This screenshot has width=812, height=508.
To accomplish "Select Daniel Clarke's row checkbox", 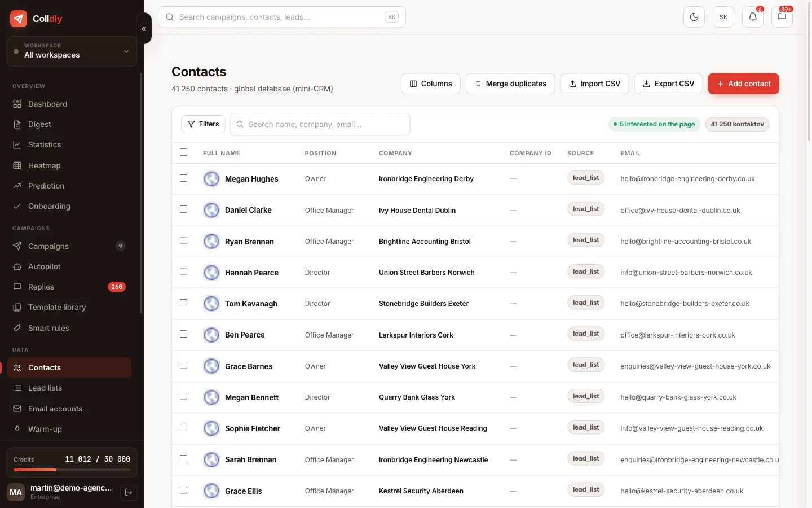I will [183, 209].
